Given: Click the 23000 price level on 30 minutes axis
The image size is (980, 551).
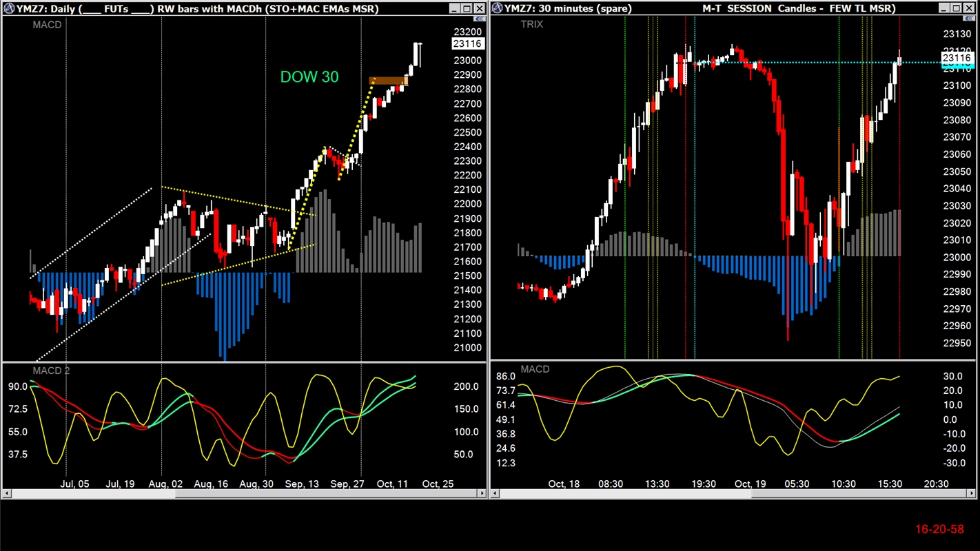Looking at the screenshot, I should pos(957,257).
